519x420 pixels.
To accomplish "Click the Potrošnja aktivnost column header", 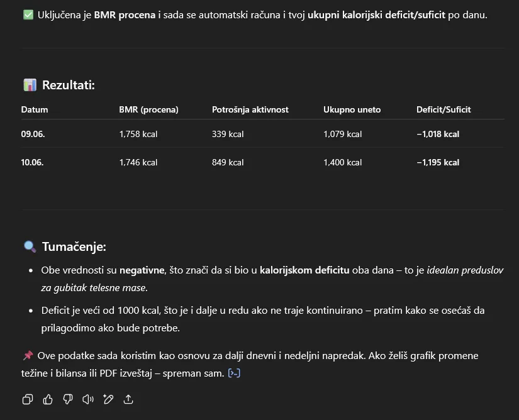I will click(250, 110).
